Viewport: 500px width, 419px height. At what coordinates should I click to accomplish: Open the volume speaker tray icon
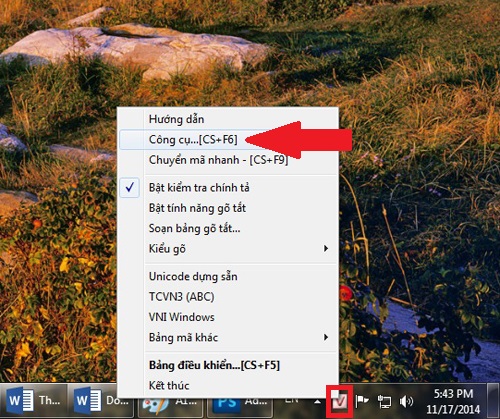(x=406, y=401)
